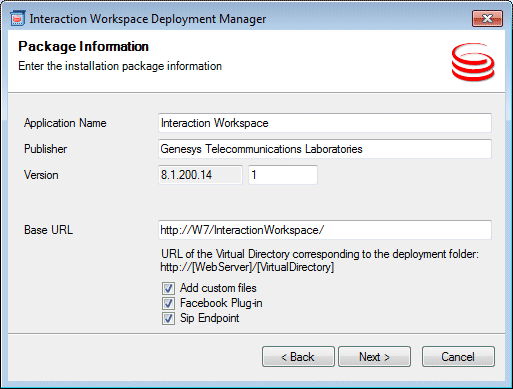Select the version revision field containing 1
The width and height of the screenshot is (513, 389).
pyautogui.click(x=283, y=175)
